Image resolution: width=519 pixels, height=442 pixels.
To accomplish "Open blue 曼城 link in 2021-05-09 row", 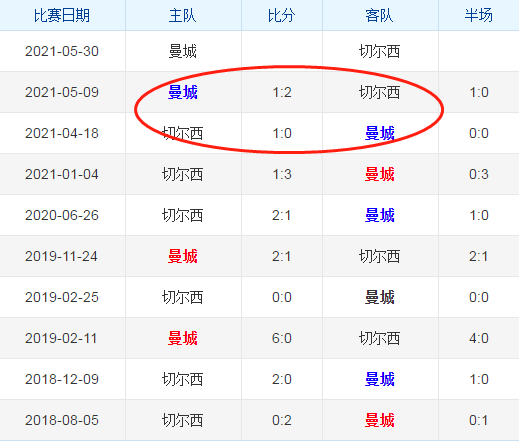I will click(x=183, y=92).
